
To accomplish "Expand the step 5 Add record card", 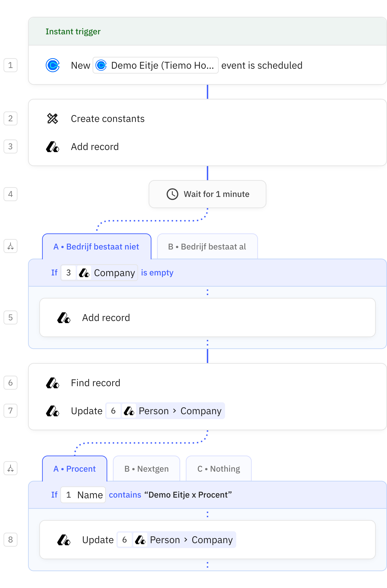I will (x=208, y=318).
